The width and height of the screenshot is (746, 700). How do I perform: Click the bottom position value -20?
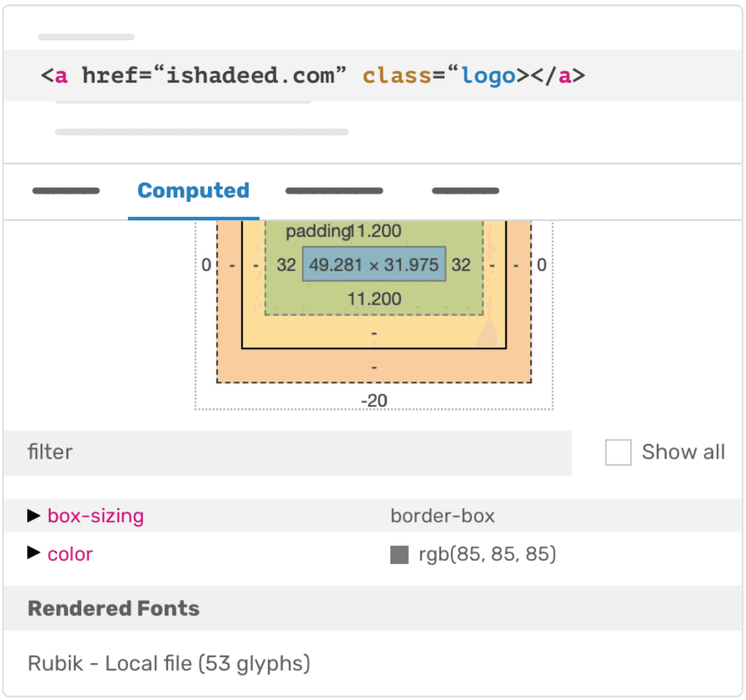coord(374,400)
